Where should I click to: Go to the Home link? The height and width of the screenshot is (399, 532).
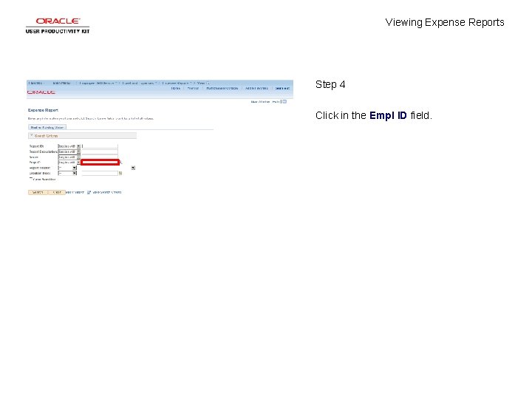(175, 88)
